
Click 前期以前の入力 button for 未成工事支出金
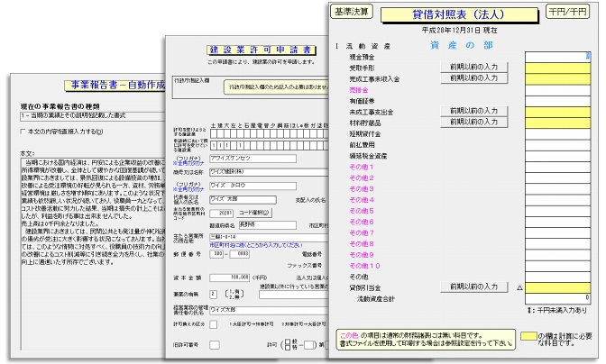click(473, 111)
